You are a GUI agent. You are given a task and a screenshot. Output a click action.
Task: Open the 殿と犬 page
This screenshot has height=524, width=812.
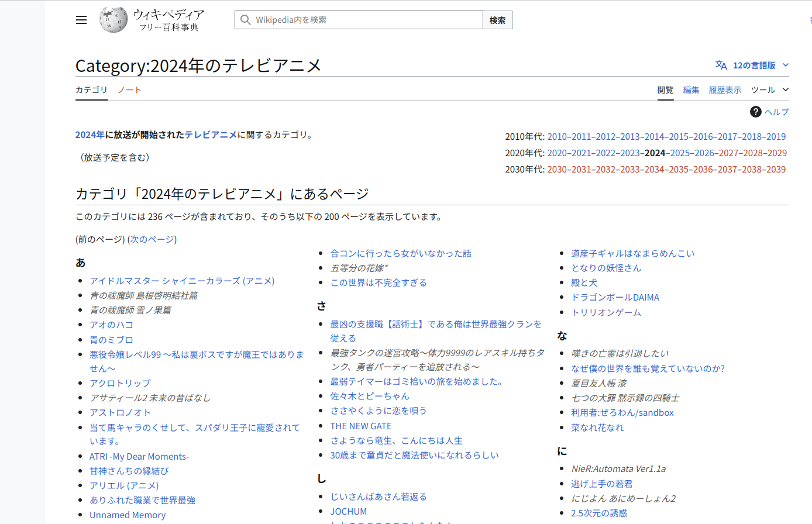(x=584, y=282)
